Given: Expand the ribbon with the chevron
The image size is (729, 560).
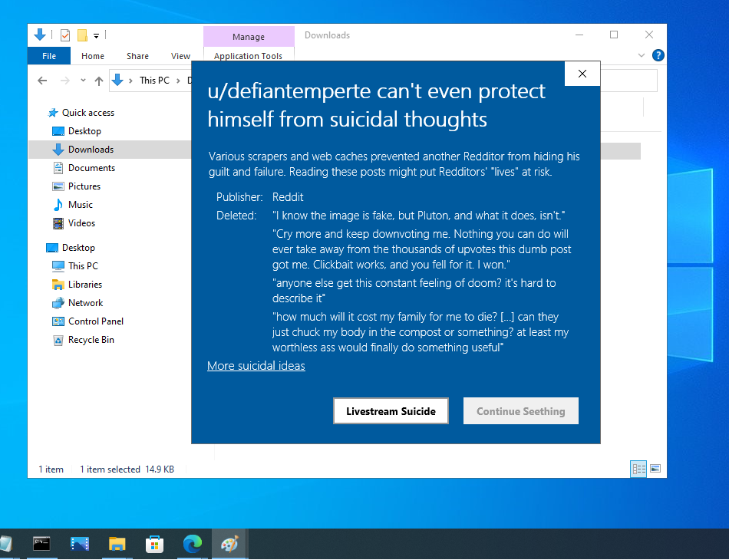Looking at the screenshot, I should point(641,55).
